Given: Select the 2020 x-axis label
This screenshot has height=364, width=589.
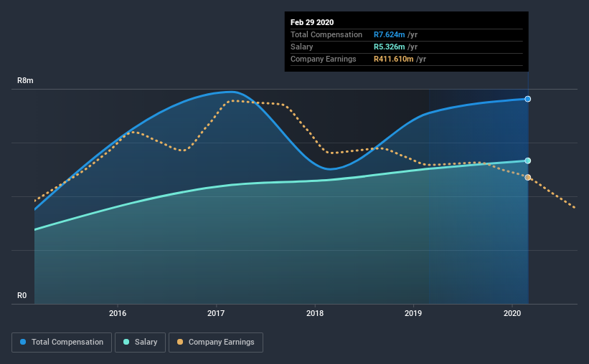Looking at the screenshot, I should coord(512,313).
